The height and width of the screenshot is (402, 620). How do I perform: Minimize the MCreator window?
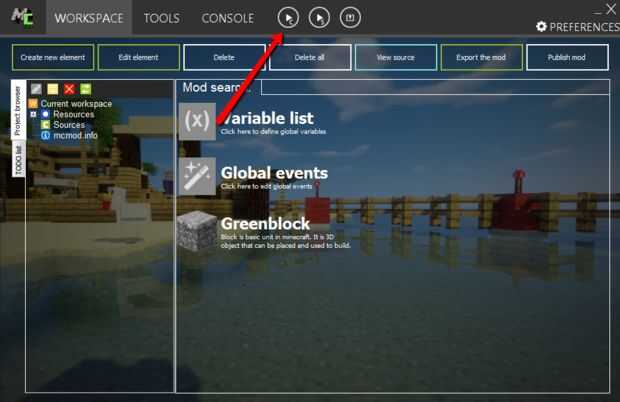tap(598, 12)
